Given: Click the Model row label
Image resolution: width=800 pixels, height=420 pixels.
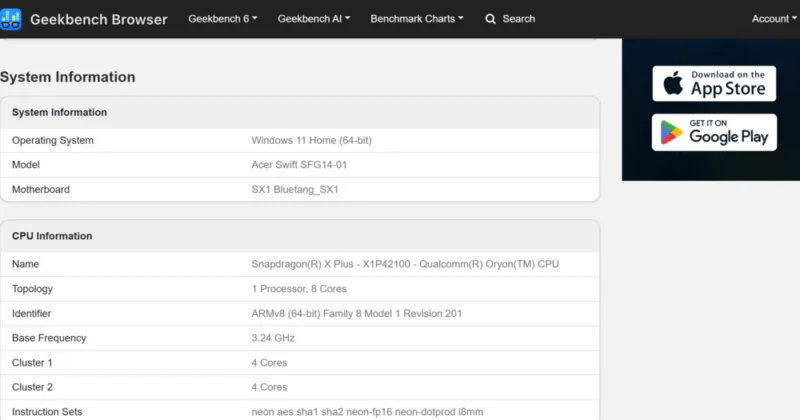Looking at the screenshot, I should (x=26, y=165).
